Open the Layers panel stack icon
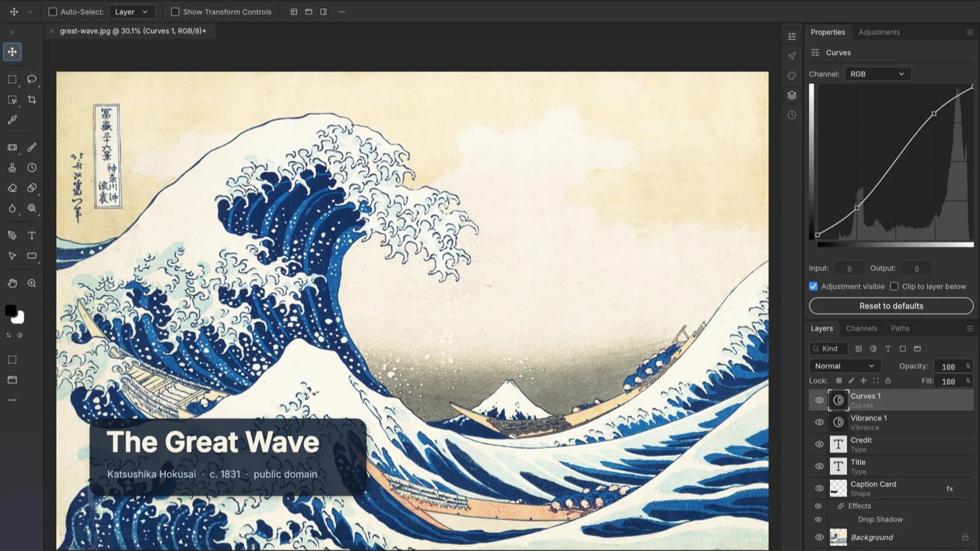Image resolution: width=980 pixels, height=551 pixels. pyautogui.click(x=792, y=95)
